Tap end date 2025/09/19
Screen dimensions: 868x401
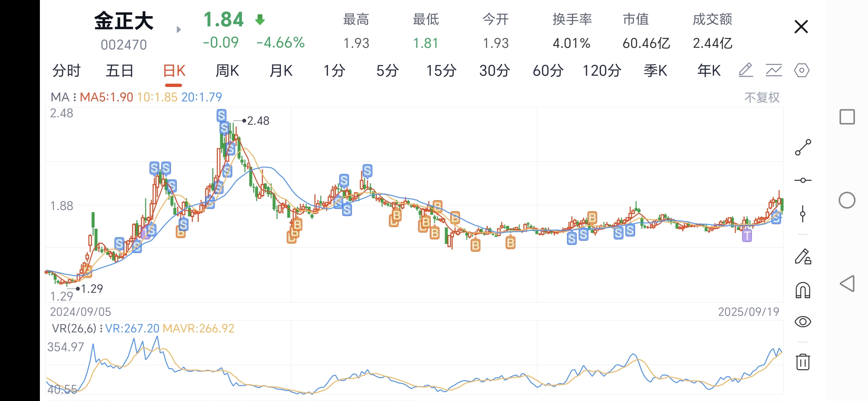748,312
